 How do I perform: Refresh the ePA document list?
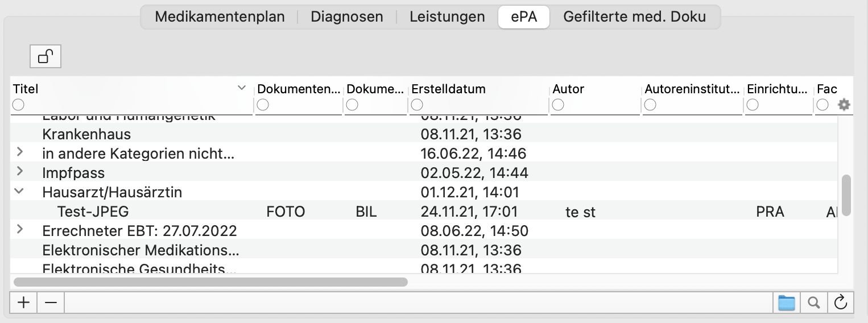coord(840,303)
